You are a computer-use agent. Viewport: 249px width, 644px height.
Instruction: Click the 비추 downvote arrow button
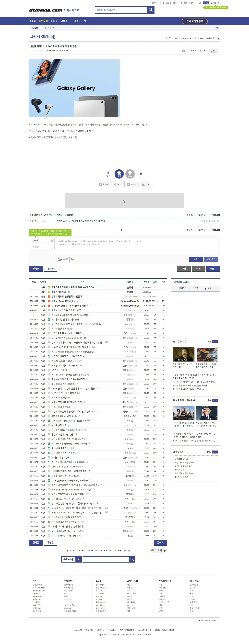pos(130,174)
